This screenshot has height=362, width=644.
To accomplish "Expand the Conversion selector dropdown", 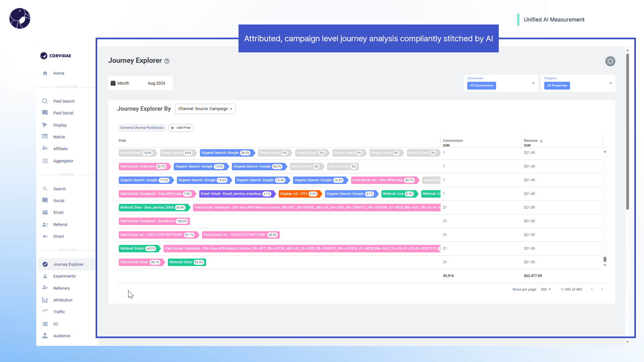I will click(x=533, y=83).
